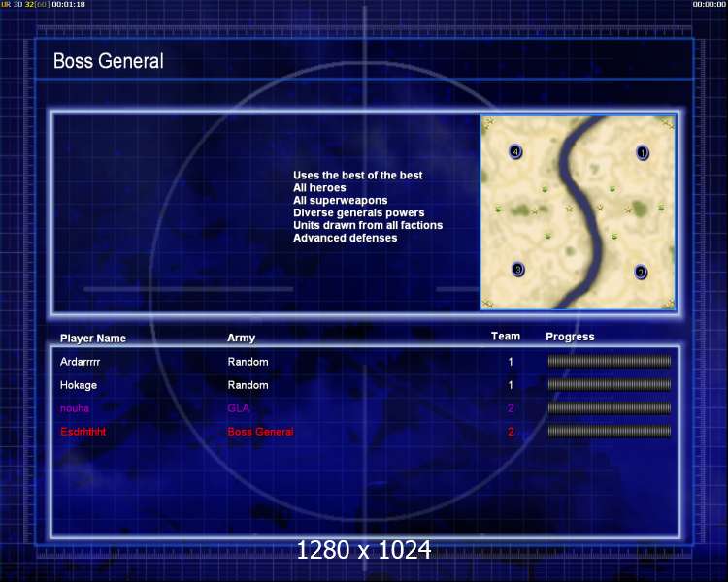The width and height of the screenshot is (728, 582).
Task: Click Ardarrrrr's loading progress bar
Action: [610, 361]
